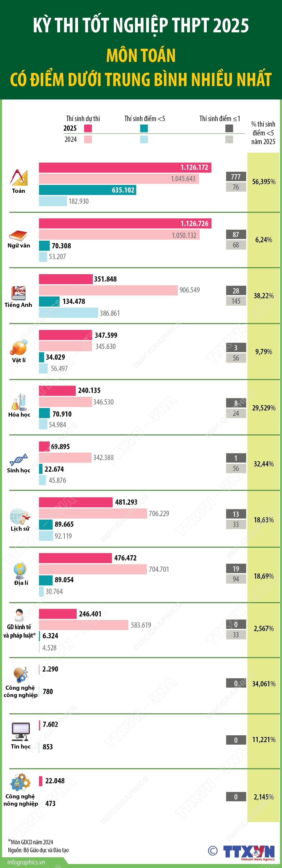Click the teal 2025 below-5 legend swatch
Viewport: 282px width, 868px height.
click(x=144, y=128)
